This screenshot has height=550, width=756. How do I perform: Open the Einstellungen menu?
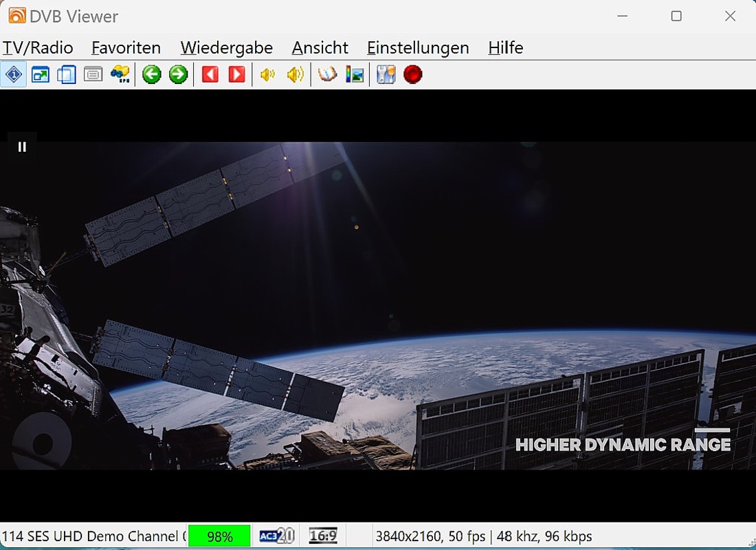click(x=418, y=47)
